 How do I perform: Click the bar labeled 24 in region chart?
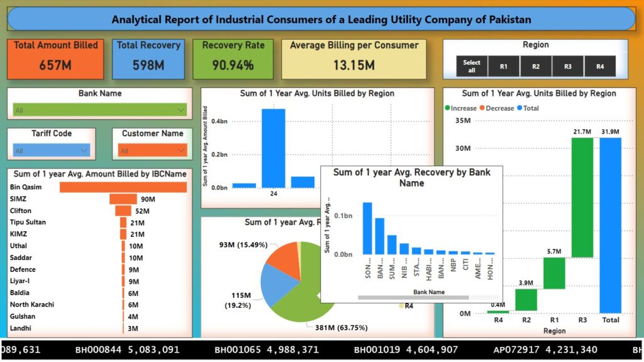pos(274,149)
